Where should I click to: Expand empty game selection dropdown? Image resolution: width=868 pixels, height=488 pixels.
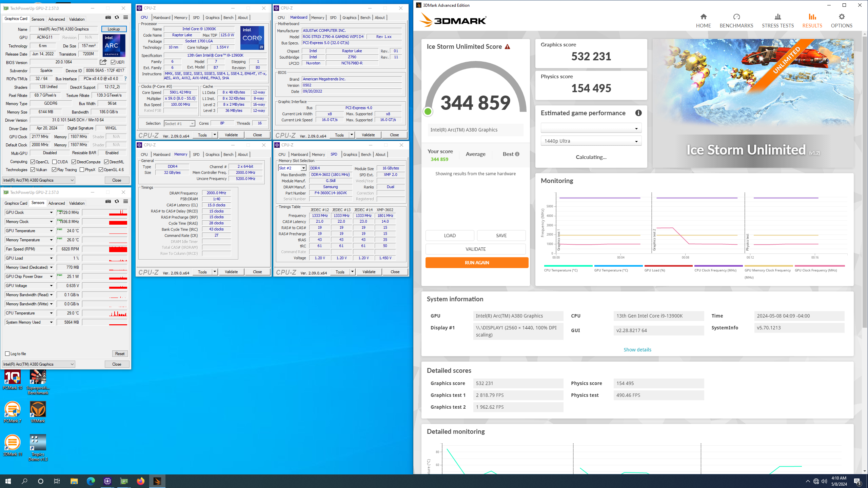tap(591, 128)
